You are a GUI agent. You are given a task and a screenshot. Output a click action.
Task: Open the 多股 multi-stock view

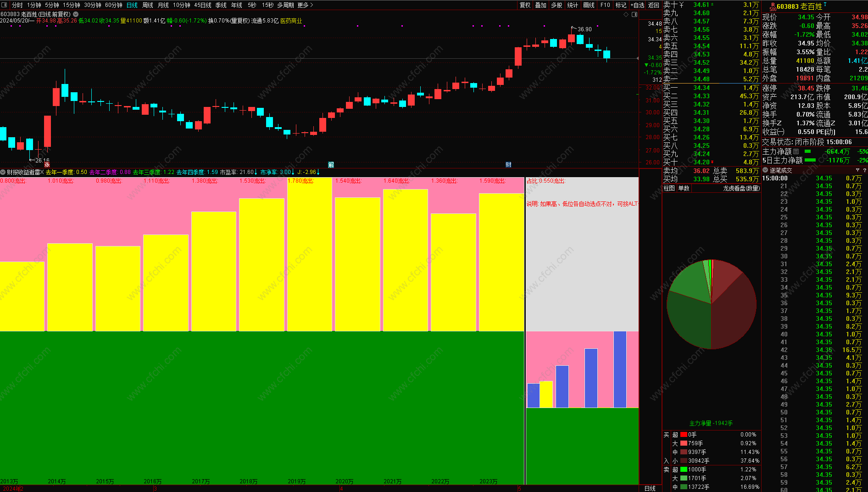[x=557, y=5]
